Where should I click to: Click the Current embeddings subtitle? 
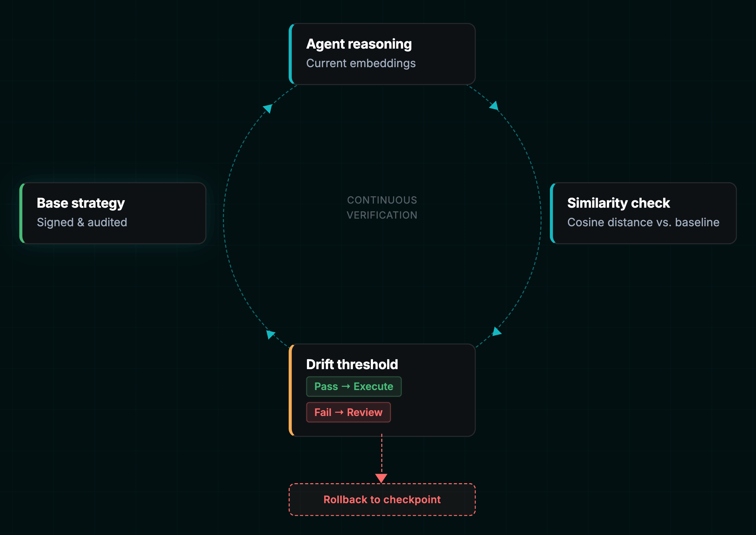(x=361, y=63)
